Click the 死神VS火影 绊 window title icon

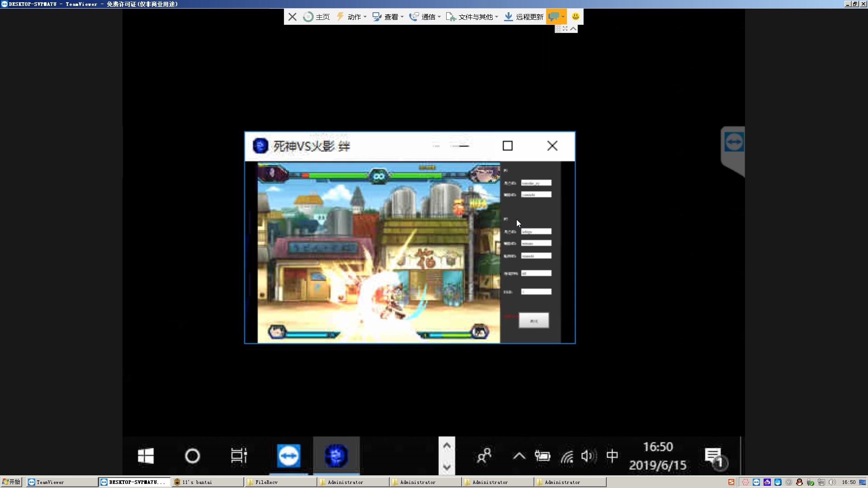coord(260,146)
